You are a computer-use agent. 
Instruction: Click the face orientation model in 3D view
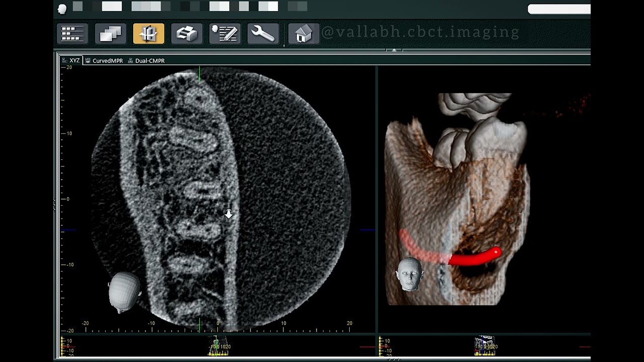pos(410,274)
